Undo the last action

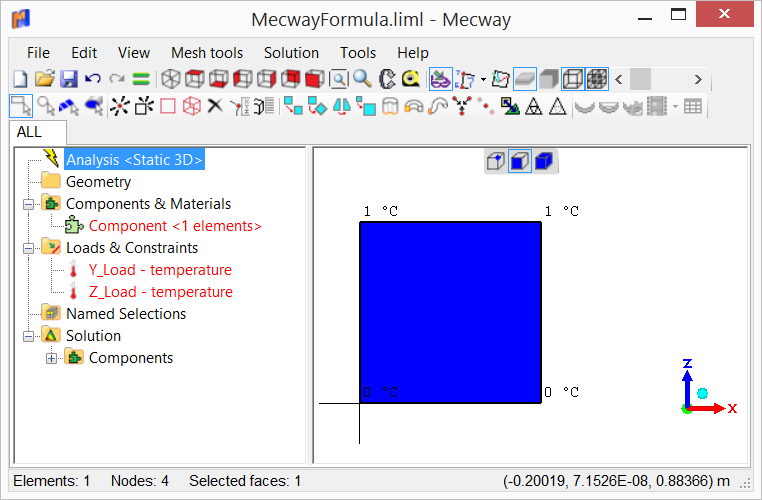[x=92, y=79]
